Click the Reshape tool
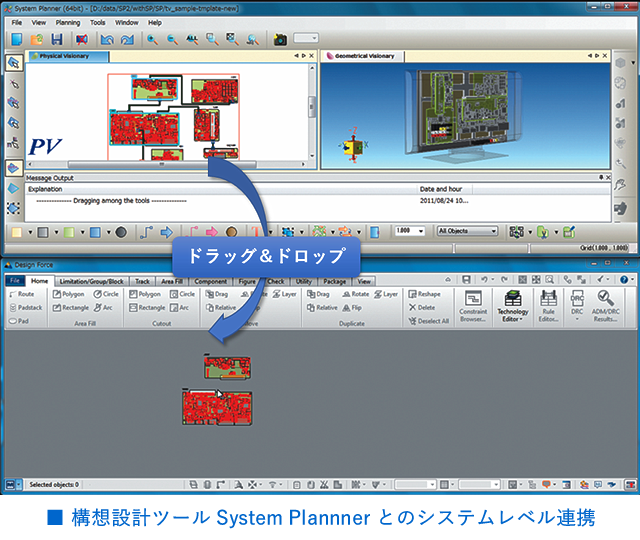 click(423, 294)
